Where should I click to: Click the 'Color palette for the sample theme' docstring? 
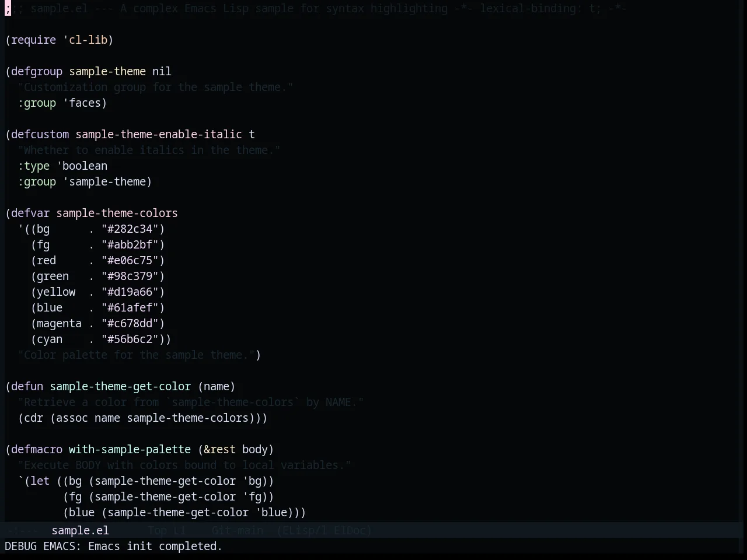[136, 355]
